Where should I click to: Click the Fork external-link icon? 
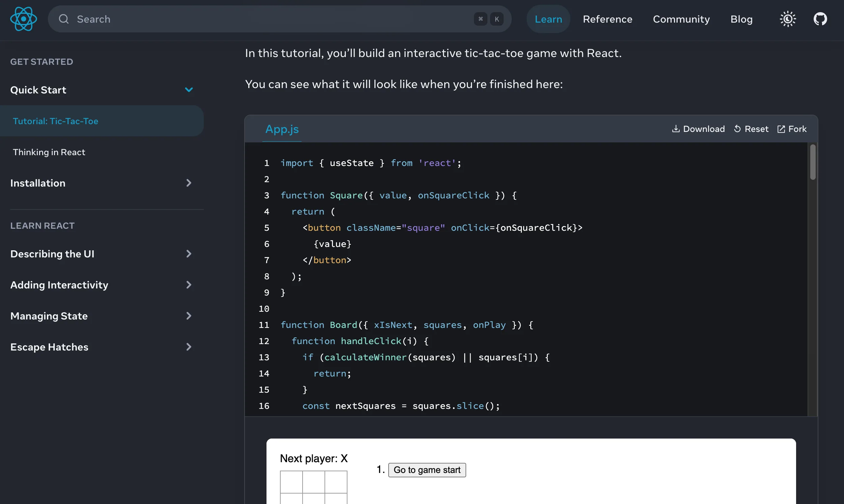coord(781,129)
